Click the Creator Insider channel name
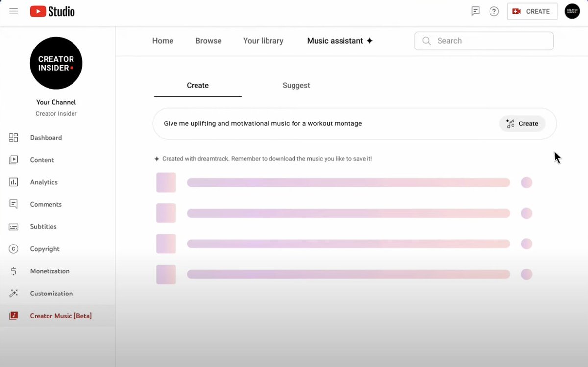 pos(56,114)
